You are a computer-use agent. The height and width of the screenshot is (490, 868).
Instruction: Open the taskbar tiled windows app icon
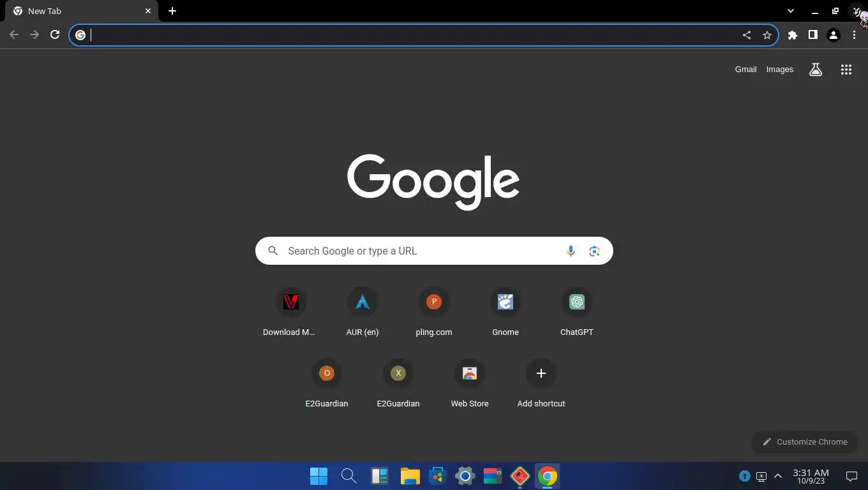pyautogui.click(x=492, y=476)
